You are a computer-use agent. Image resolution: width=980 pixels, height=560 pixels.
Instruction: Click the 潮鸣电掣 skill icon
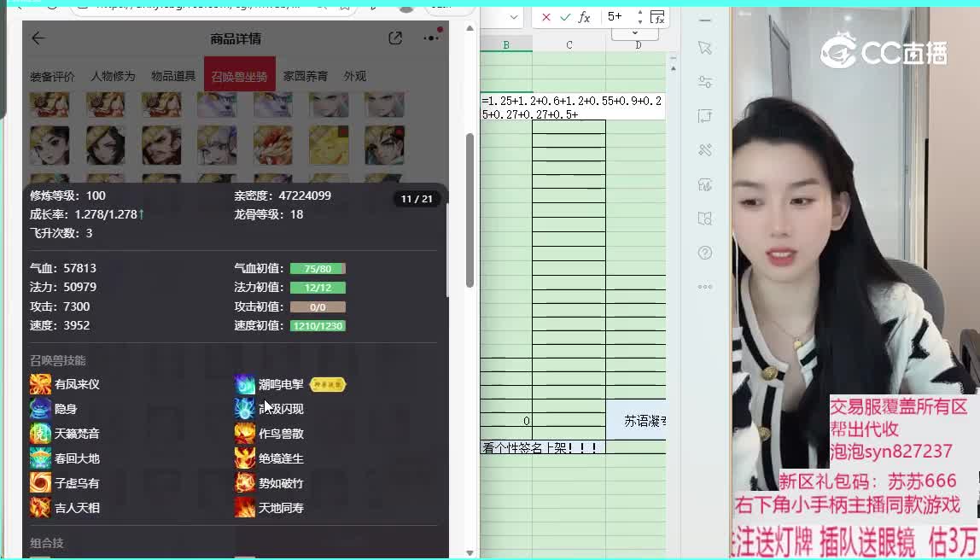click(245, 384)
